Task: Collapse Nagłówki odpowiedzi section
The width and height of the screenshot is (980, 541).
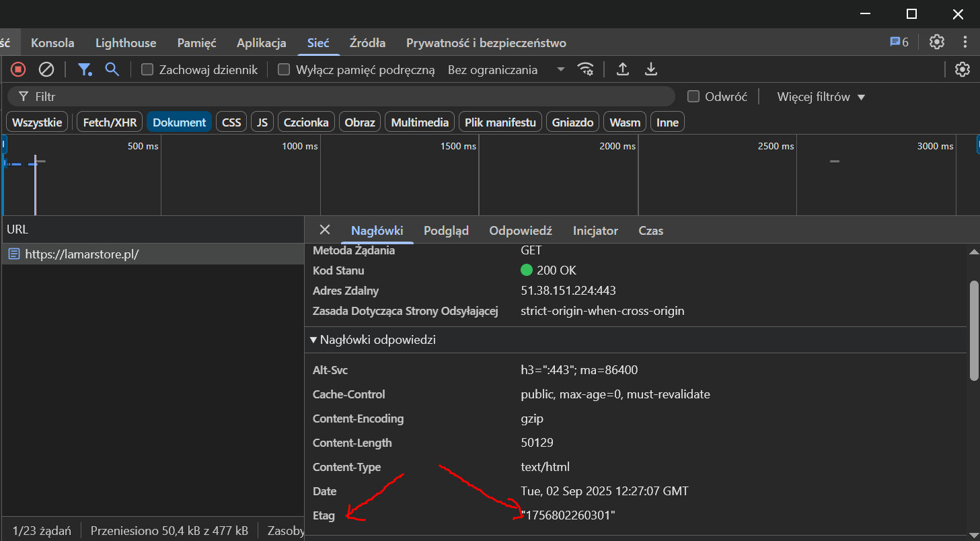Action: (x=313, y=340)
